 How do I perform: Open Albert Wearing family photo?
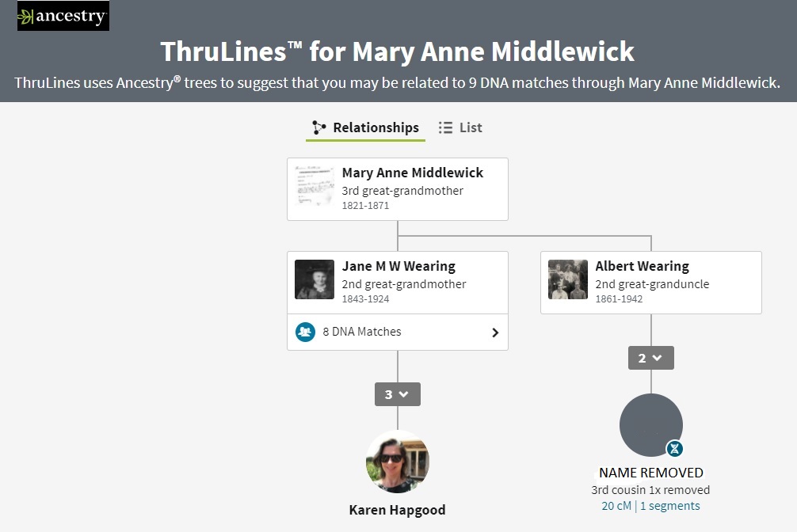pyautogui.click(x=568, y=279)
